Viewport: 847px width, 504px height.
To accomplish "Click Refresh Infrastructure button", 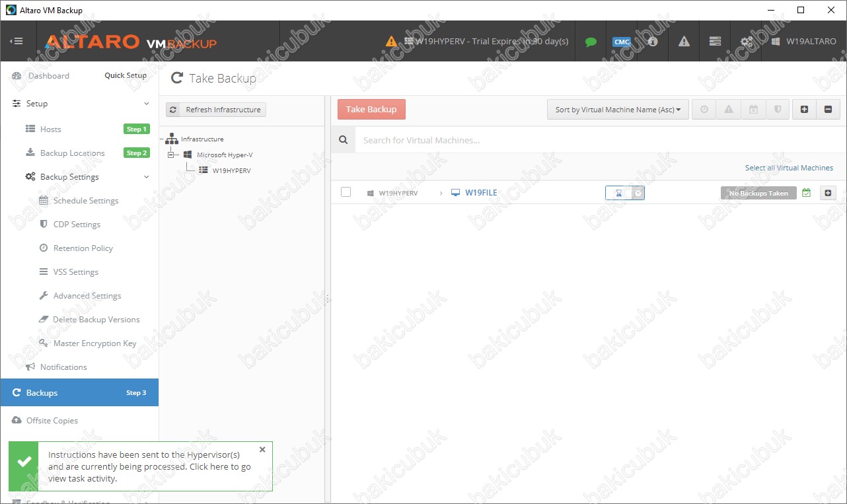I will [x=216, y=110].
